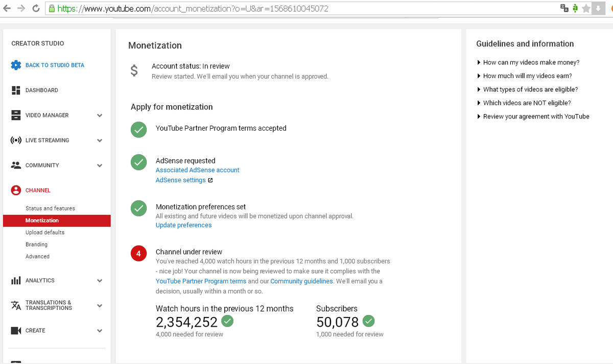The image size is (613, 364).
Task: Click the Analytics bar chart icon
Action: pos(16,281)
